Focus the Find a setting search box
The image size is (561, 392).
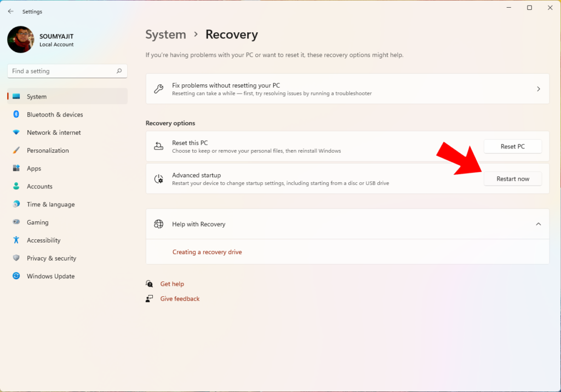pos(67,71)
